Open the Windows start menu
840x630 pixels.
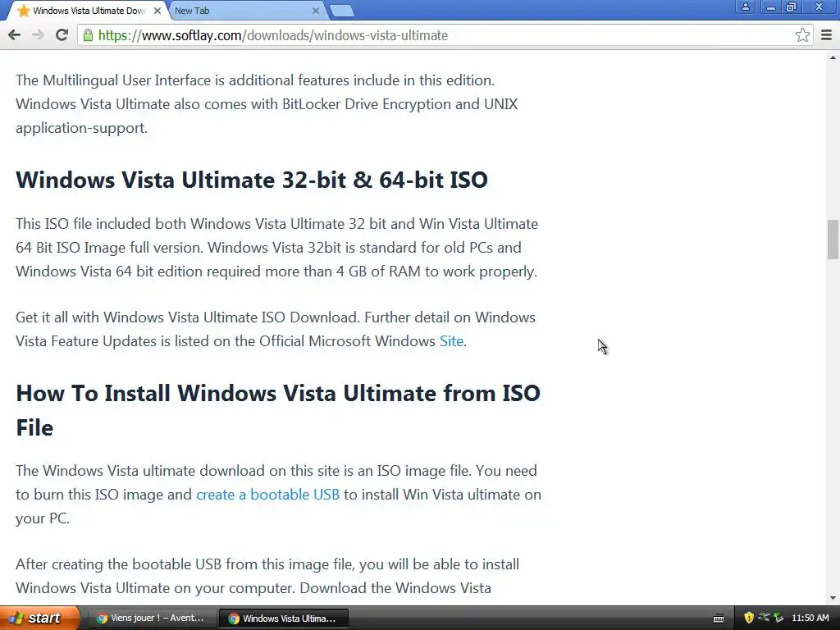(39, 619)
